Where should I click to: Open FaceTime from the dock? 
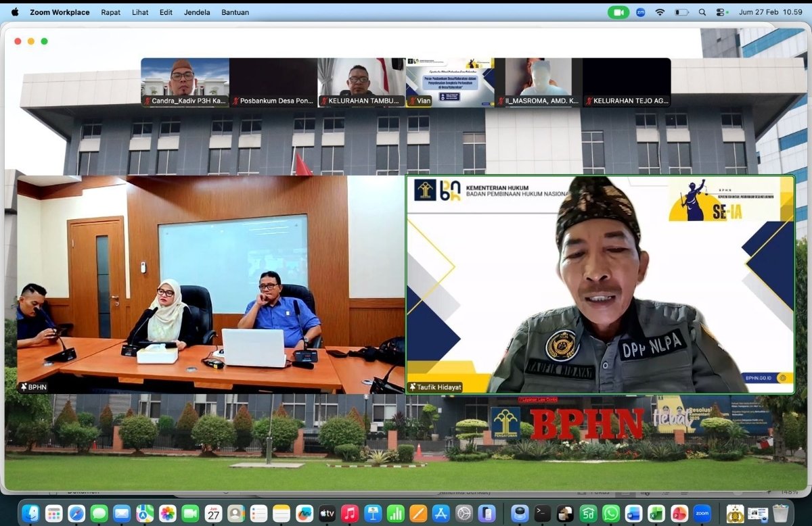pos(191,513)
